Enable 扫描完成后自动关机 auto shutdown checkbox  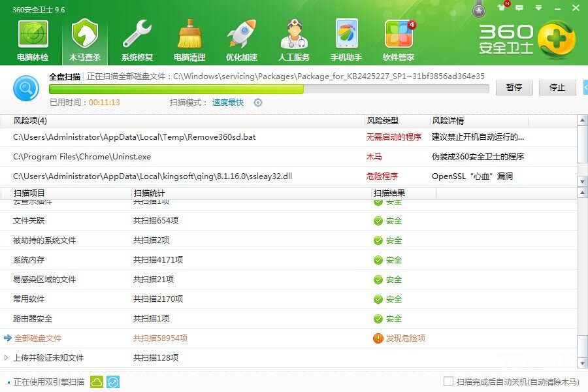click(x=448, y=381)
